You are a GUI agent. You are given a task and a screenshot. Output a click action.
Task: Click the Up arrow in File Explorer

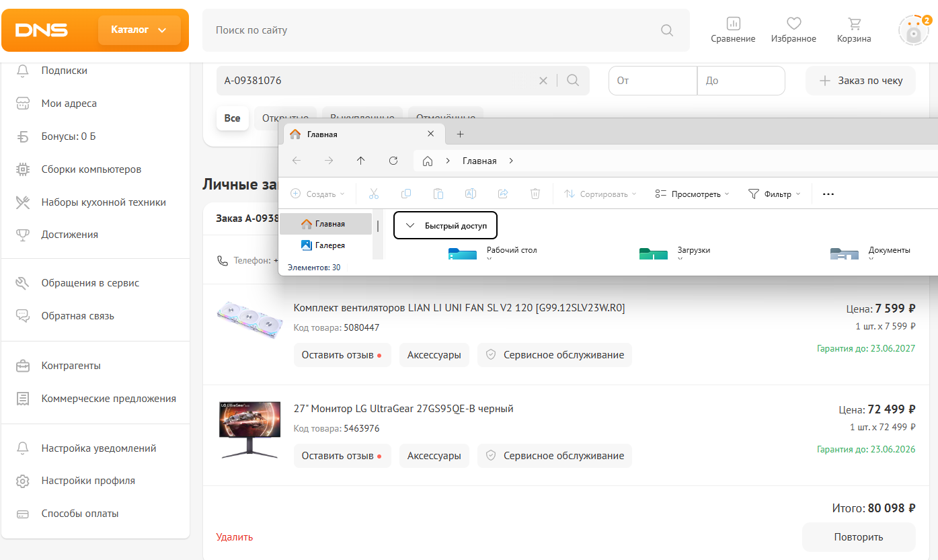point(361,161)
